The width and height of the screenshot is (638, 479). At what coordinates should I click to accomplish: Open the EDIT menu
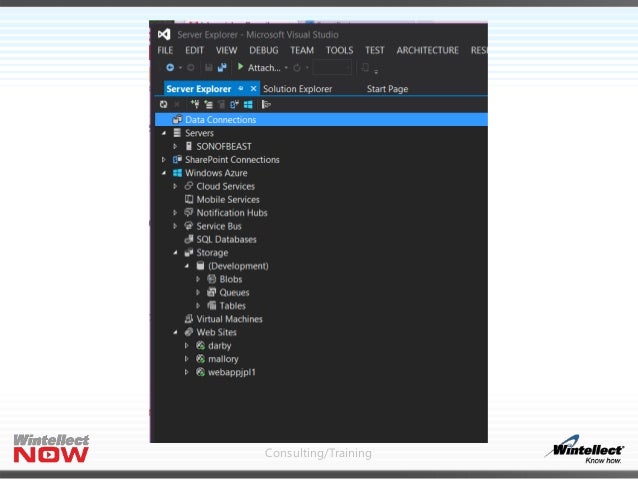pos(194,50)
